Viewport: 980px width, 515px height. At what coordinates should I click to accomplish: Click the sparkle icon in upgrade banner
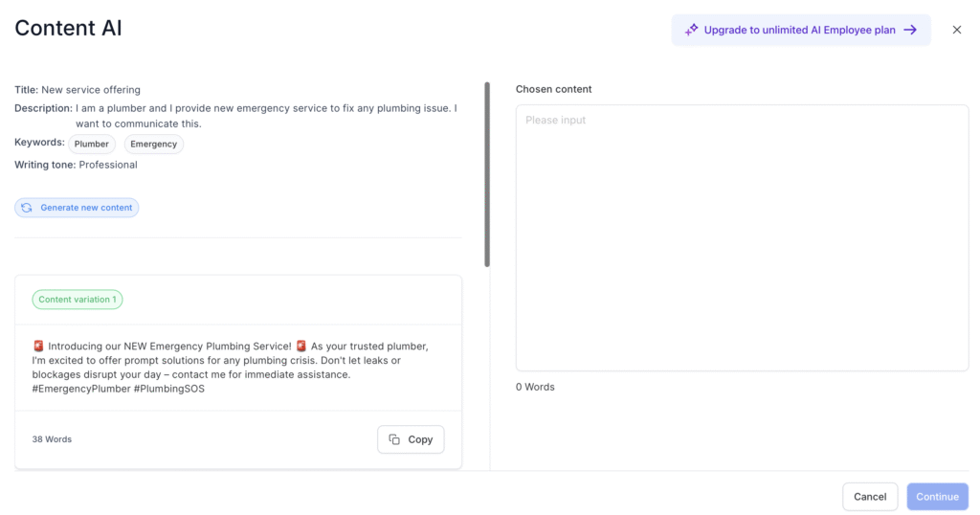tap(691, 30)
